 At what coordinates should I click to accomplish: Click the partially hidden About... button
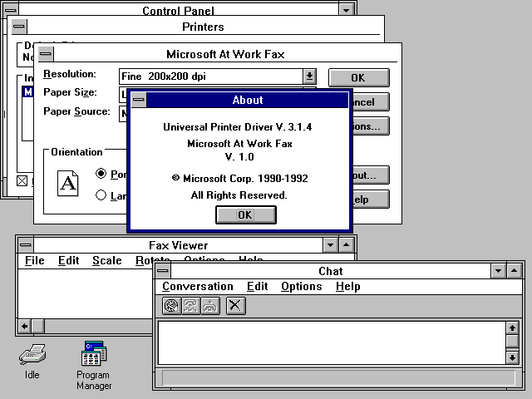point(371,175)
